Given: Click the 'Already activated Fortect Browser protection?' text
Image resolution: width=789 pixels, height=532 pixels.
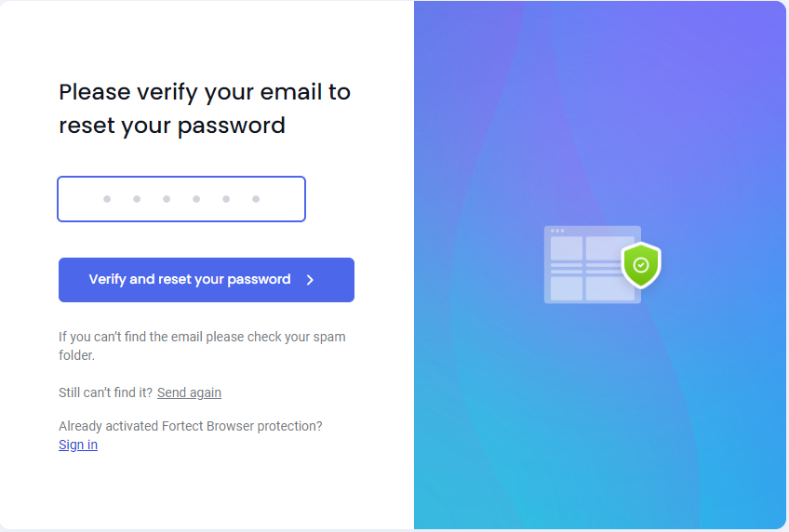Looking at the screenshot, I should coord(190,426).
